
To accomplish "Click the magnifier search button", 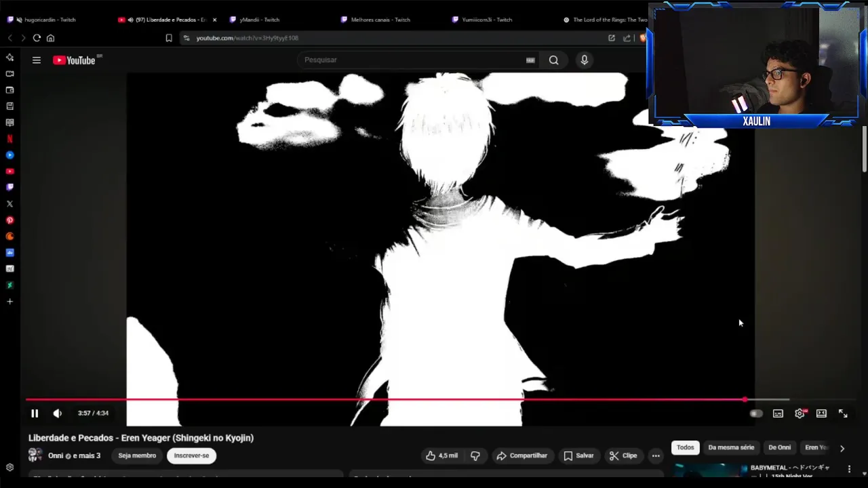I will click(554, 60).
